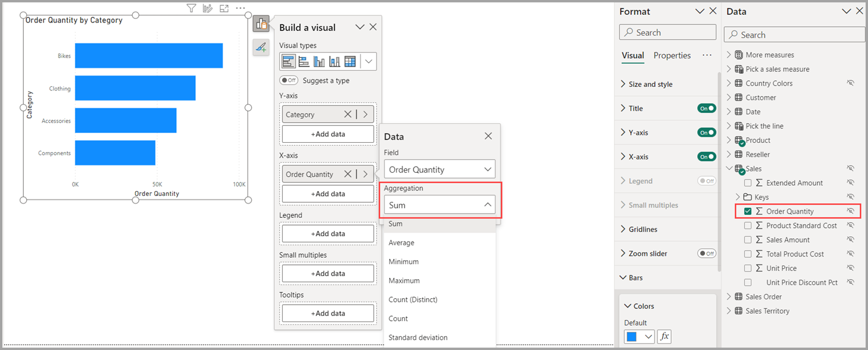The width and height of the screenshot is (868, 350).
Task: Click the Add data button under Legend
Action: [x=327, y=233]
